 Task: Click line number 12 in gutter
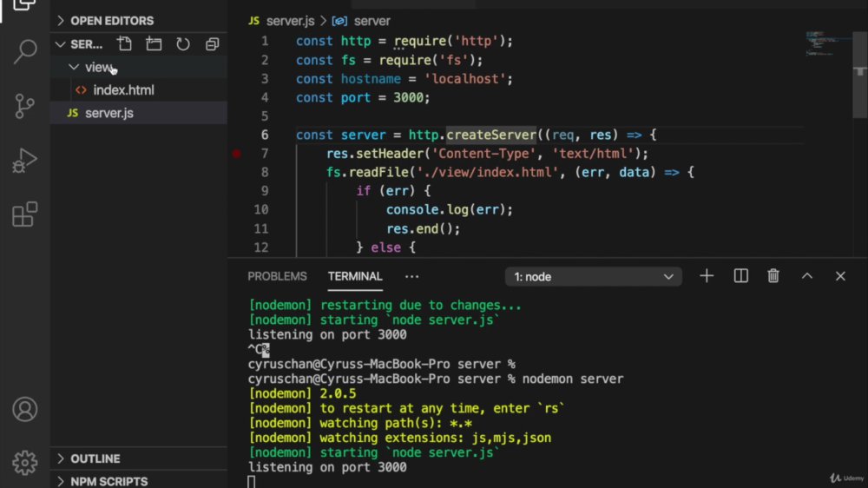pos(260,247)
